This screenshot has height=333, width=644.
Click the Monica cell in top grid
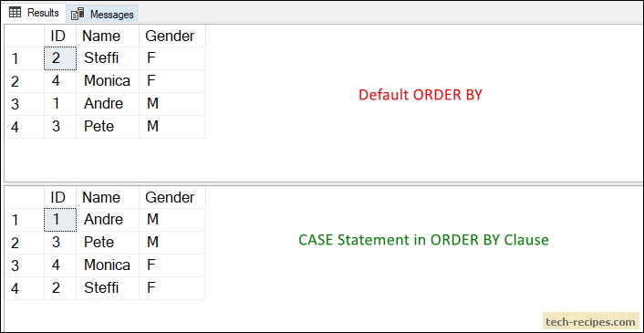(108, 81)
